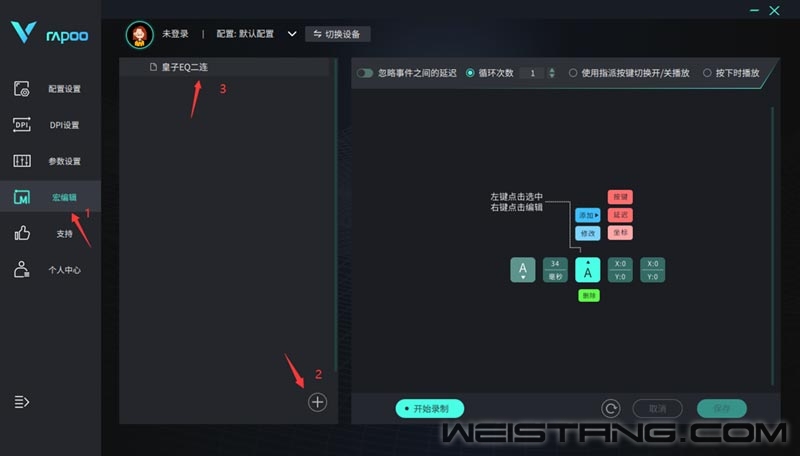Open 支持 thumbs-up icon
Screen dimensions: 800x456
(22, 234)
